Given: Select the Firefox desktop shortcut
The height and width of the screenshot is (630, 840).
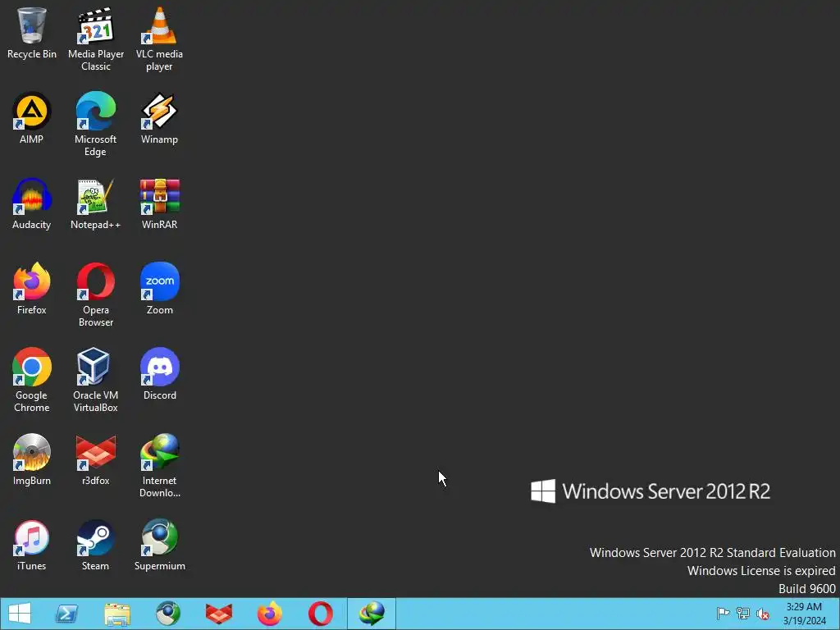Looking at the screenshot, I should 32,289.
